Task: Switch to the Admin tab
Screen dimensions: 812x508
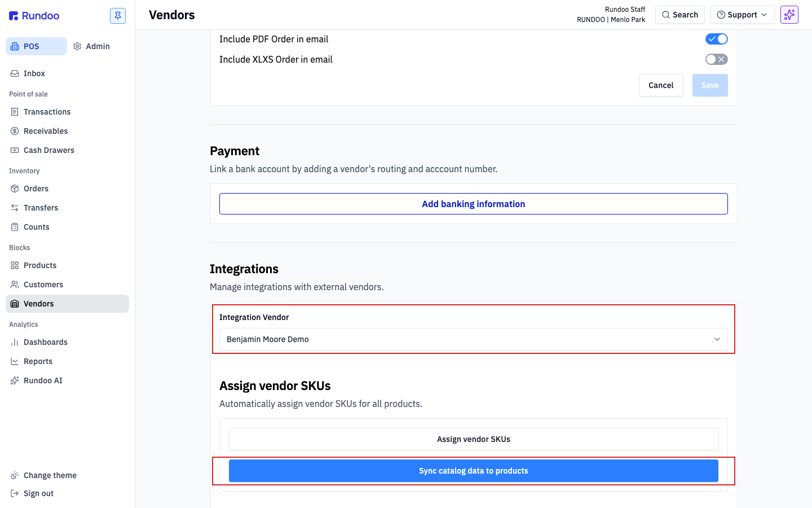Action: tap(92, 46)
